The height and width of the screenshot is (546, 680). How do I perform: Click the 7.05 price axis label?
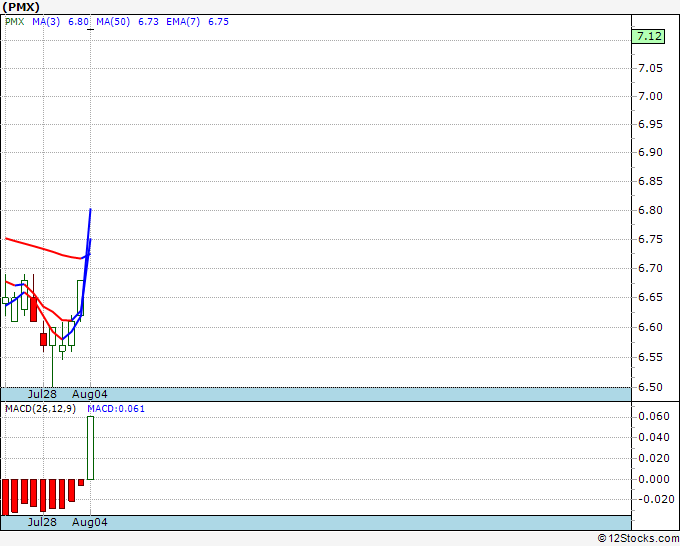tap(651, 69)
